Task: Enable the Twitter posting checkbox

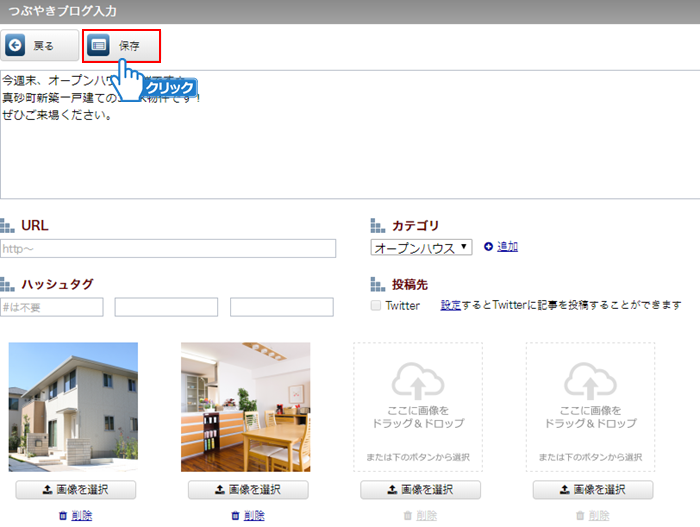Action: point(376,306)
